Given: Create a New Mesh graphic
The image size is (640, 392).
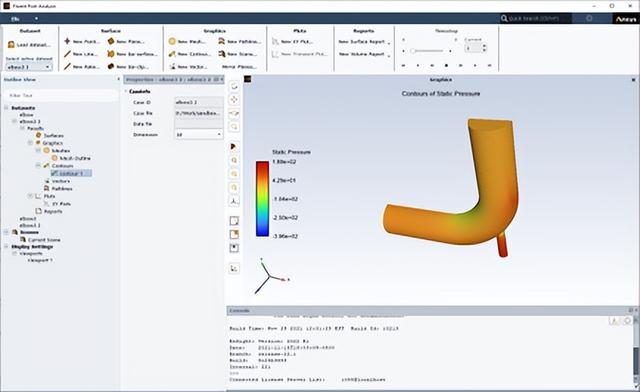Looking at the screenshot, I should [x=187, y=42].
